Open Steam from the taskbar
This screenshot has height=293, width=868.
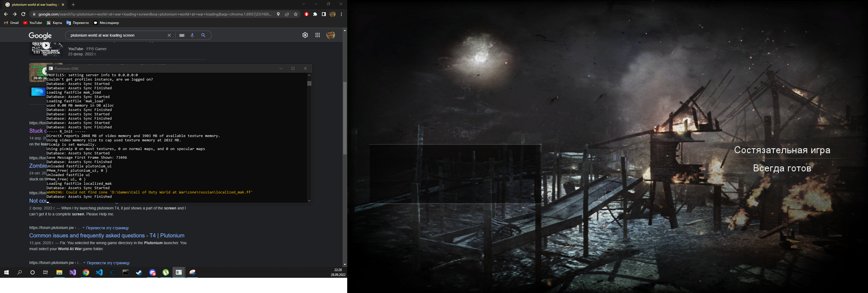tap(139, 272)
